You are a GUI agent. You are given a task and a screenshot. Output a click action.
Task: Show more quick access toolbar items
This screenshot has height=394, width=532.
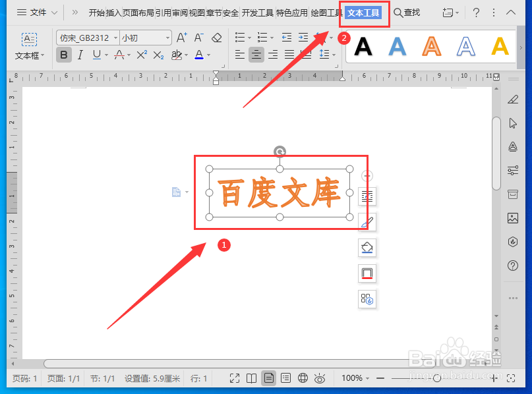[x=74, y=13]
